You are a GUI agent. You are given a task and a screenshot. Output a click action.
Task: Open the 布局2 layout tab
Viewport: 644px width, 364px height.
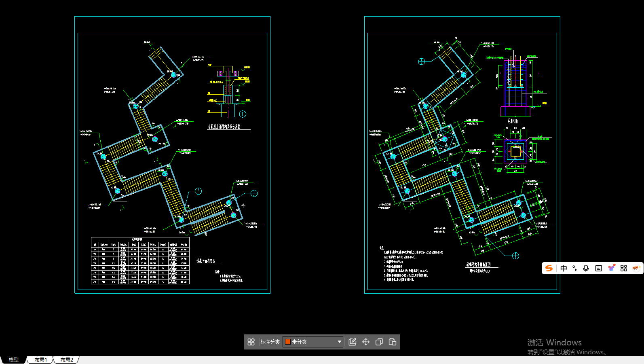pos(67,360)
